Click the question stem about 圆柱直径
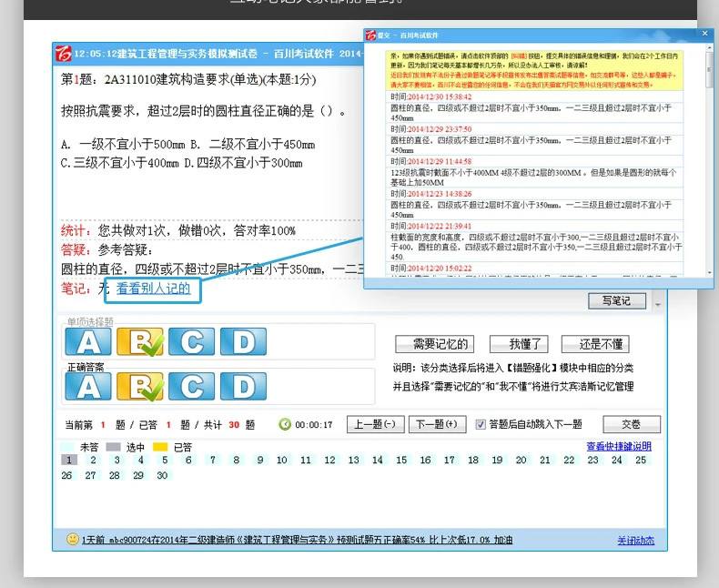 click(x=203, y=110)
